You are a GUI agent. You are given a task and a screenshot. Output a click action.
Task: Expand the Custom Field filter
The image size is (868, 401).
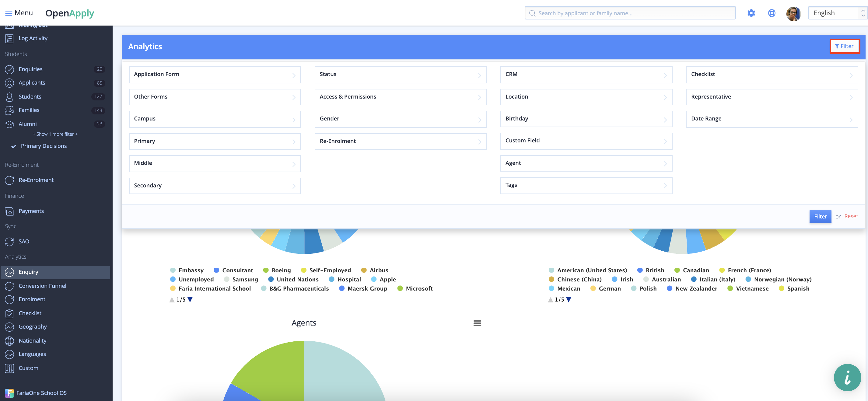coord(586,141)
